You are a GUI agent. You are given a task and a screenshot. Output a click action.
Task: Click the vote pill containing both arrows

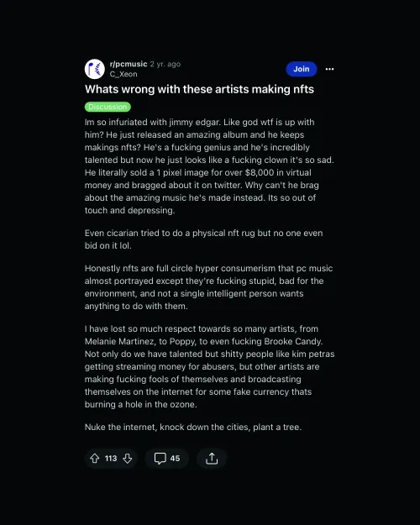[111, 458]
